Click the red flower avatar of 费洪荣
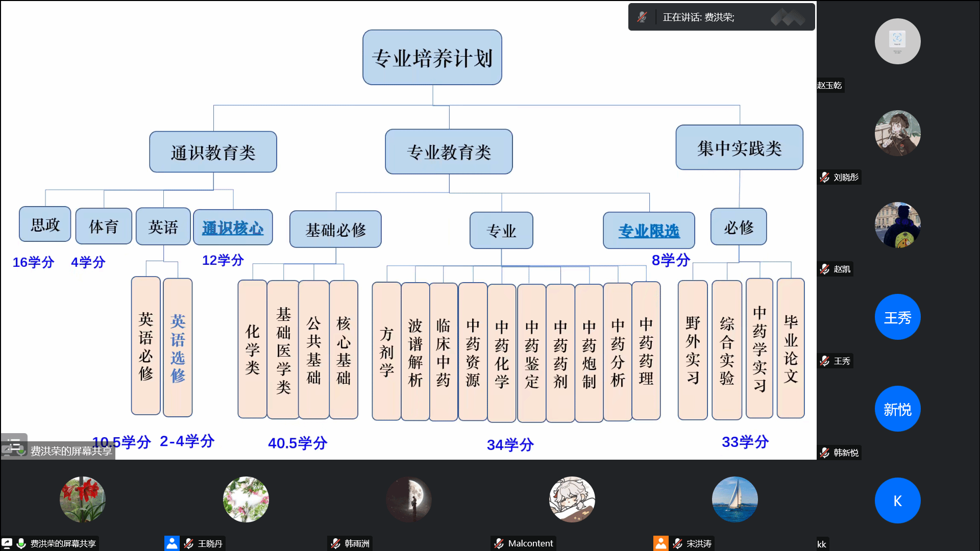The height and width of the screenshot is (551, 980). pyautogui.click(x=83, y=499)
